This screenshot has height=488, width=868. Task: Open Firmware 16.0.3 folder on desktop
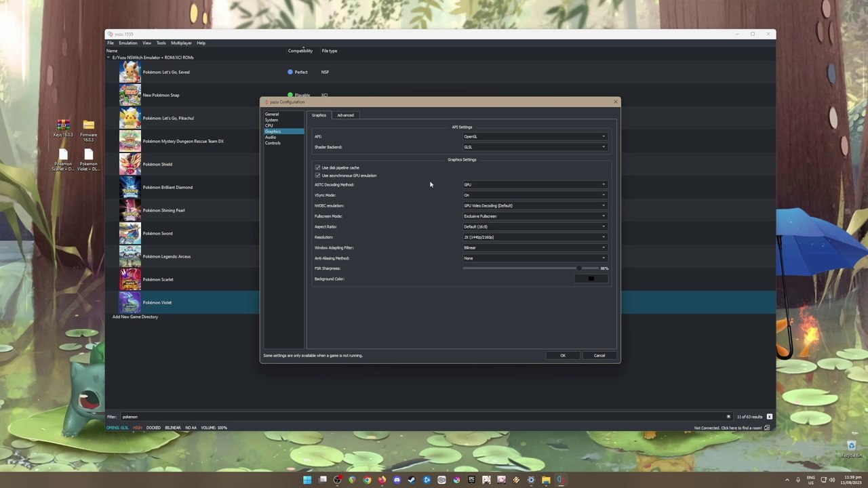point(88,130)
